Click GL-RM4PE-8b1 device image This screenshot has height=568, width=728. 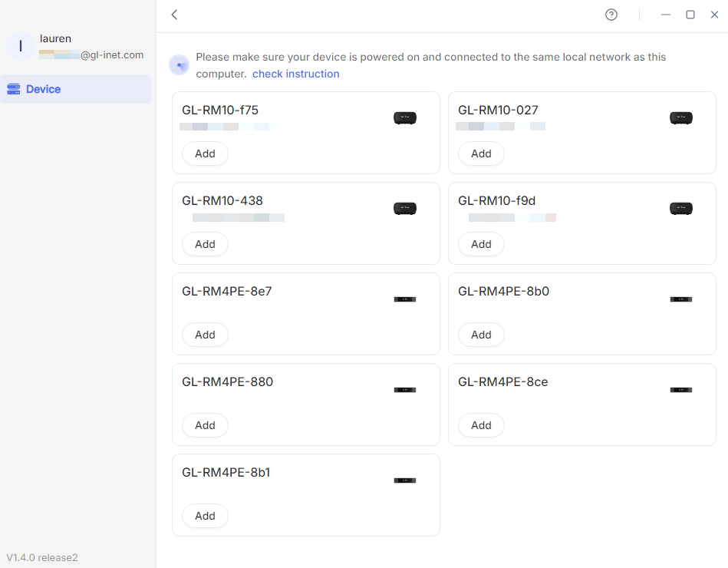pos(405,480)
